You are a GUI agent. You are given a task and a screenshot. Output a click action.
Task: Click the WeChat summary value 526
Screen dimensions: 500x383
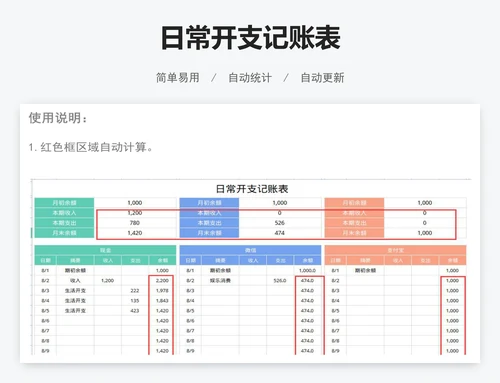pos(280,223)
